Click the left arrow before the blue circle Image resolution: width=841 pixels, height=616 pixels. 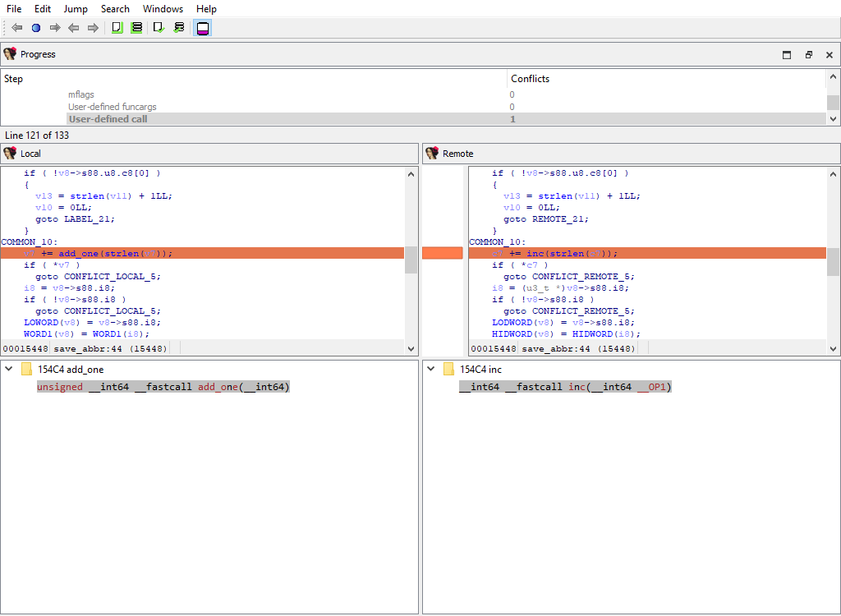point(16,28)
